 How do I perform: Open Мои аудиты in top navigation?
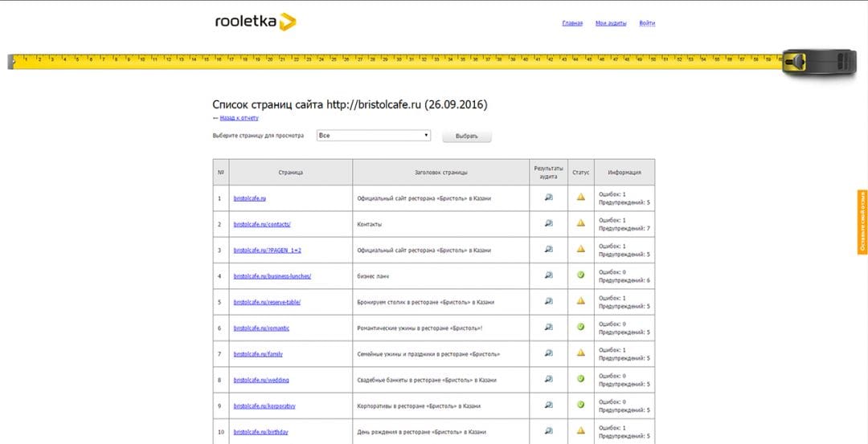[x=611, y=23]
